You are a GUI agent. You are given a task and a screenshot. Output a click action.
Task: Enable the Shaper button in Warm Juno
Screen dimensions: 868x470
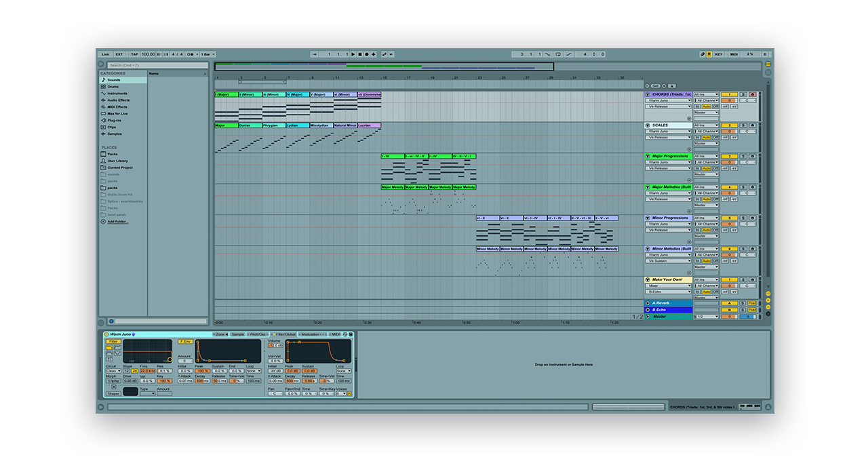pos(113,393)
